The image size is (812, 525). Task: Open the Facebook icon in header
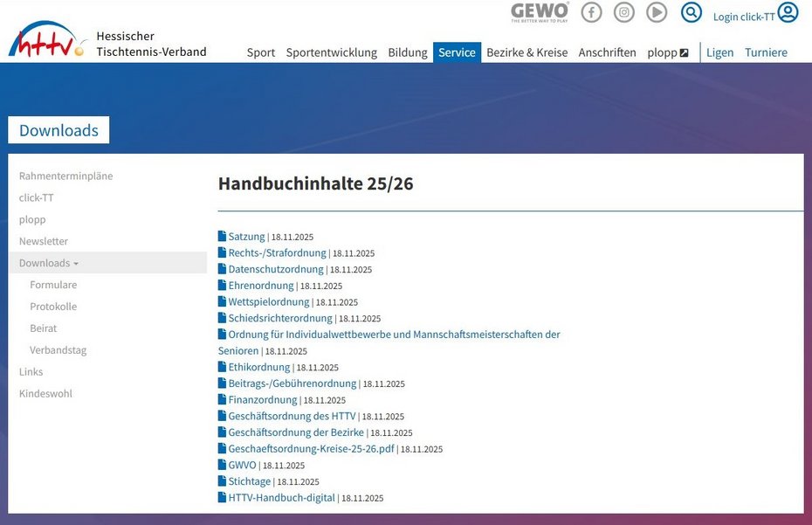coord(592,12)
